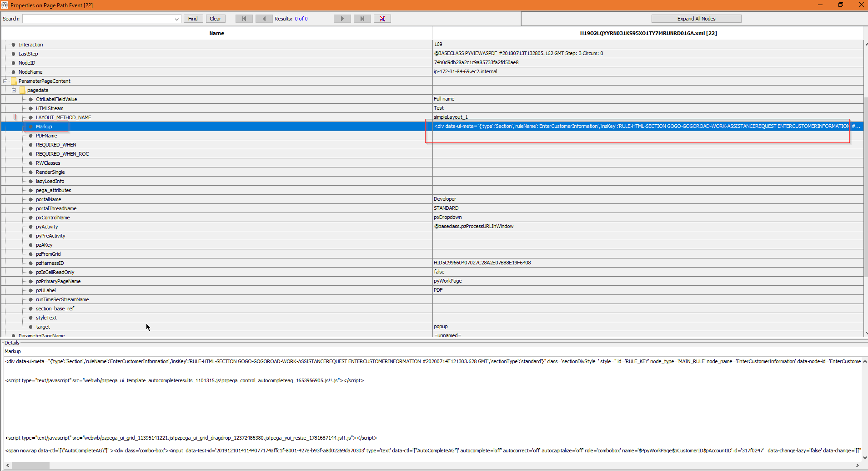Viewport: 868px width, 471px height.
Task: Jump to first search result
Action: pyautogui.click(x=244, y=19)
